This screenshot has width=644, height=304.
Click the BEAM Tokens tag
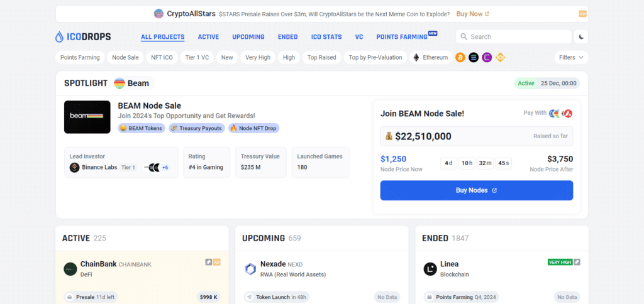142,128
